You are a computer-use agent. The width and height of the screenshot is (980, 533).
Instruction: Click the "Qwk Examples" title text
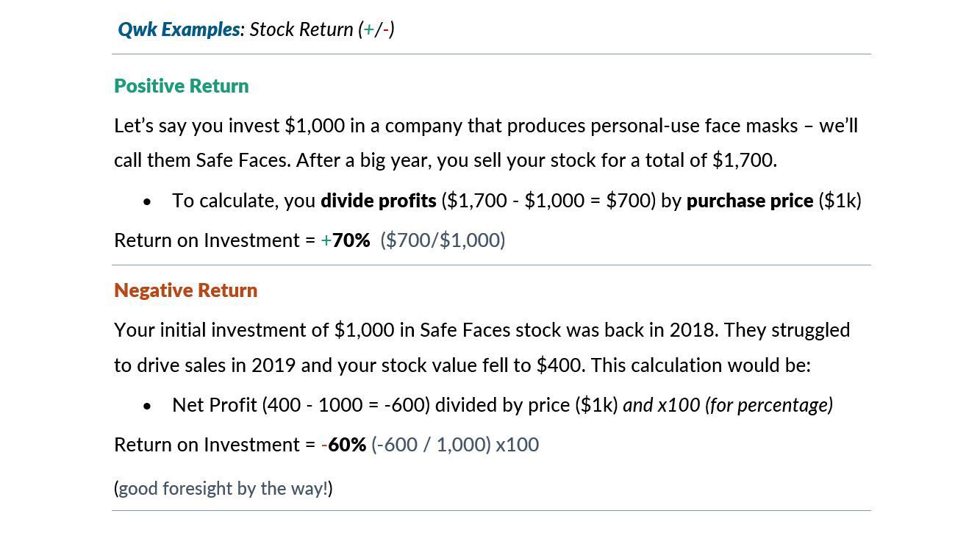click(x=179, y=29)
